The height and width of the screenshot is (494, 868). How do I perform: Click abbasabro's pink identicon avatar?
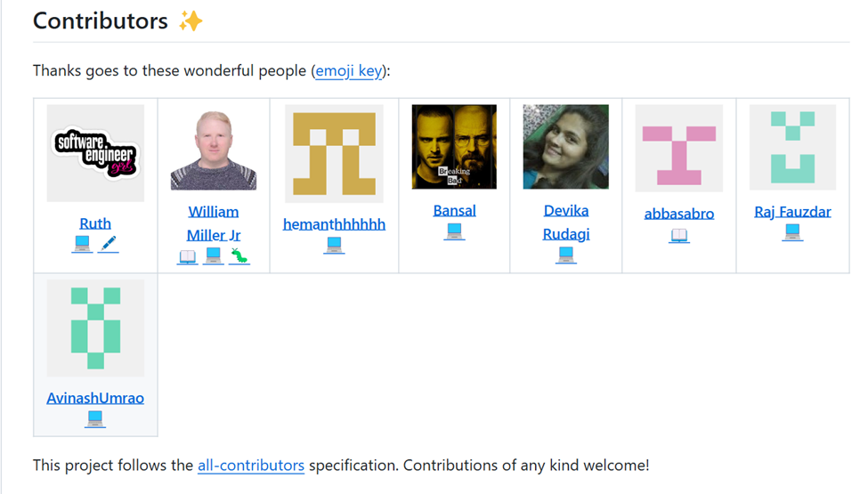pyautogui.click(x=679, y=149)
